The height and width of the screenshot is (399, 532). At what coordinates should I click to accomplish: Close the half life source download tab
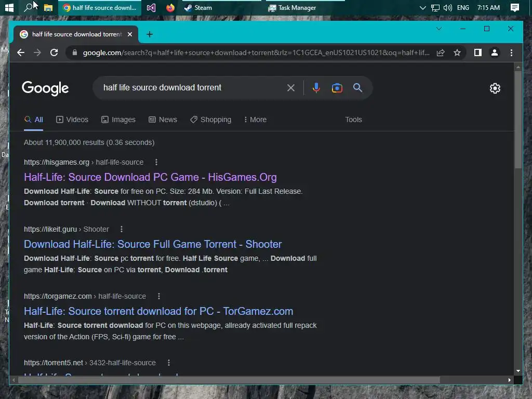click(x=129, y=34)
